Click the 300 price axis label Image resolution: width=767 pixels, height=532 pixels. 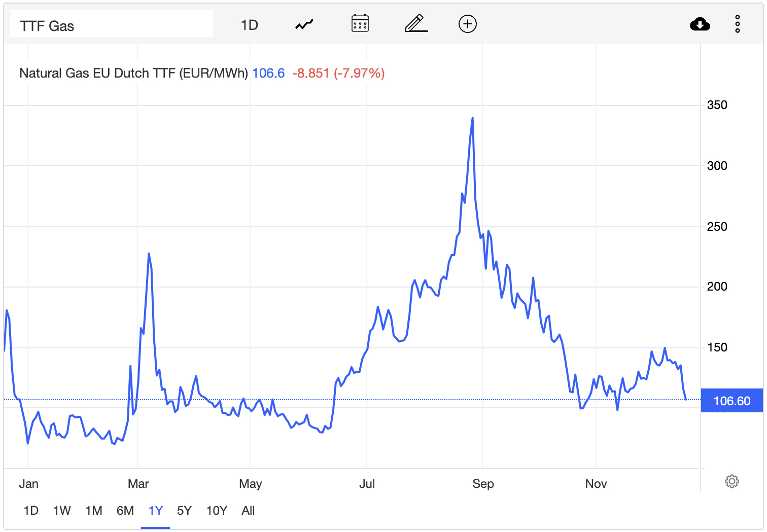[717, 166]
